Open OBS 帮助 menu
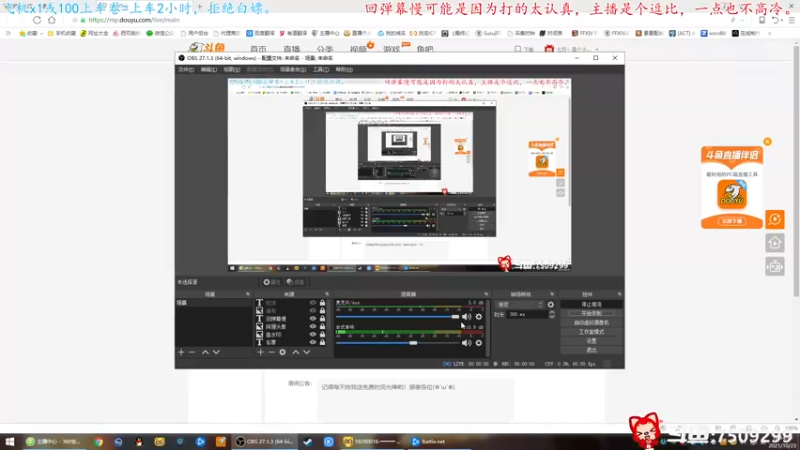Image resolution: width=800 pixels, height=450 pixels. pyautogui.click(x=344, y=69)
